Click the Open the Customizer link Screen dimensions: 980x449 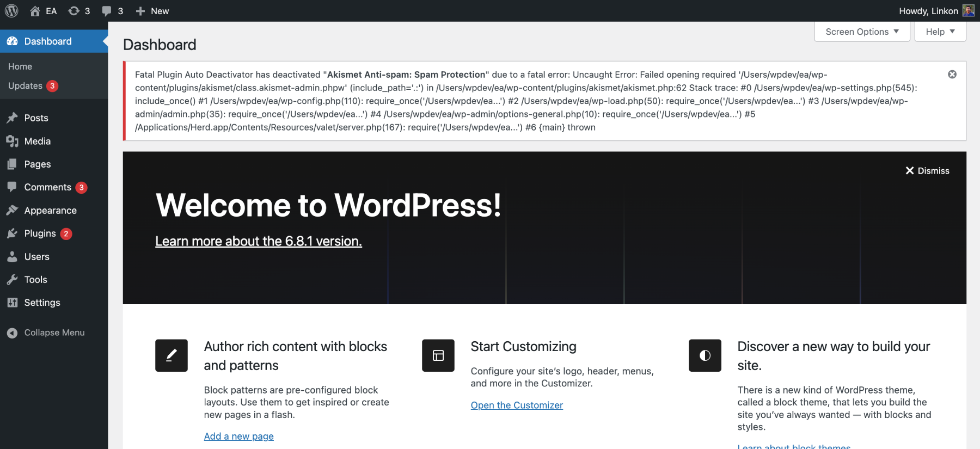pyautogui.click(x=517, y=405)
